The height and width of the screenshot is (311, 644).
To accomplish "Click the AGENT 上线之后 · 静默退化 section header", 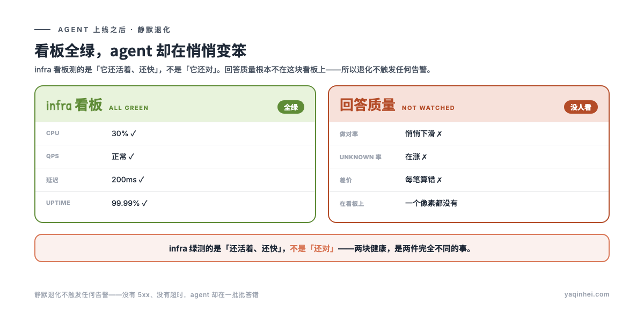I will pyautogui.click(x=114, y=30).
